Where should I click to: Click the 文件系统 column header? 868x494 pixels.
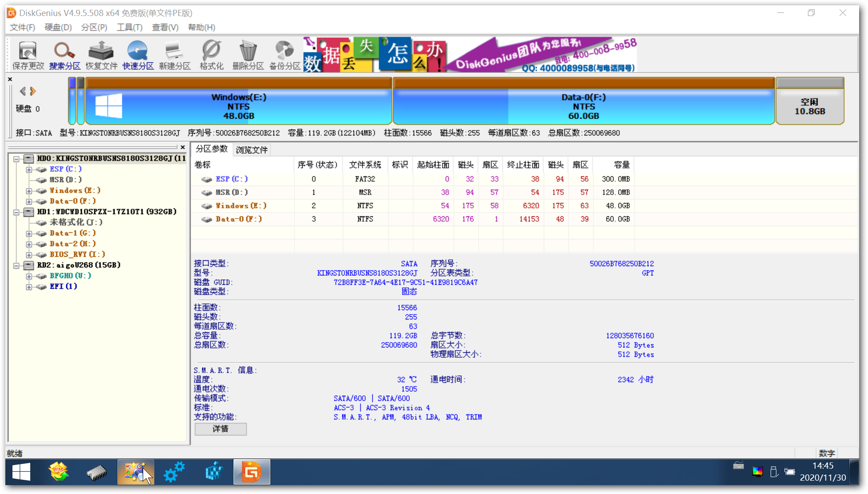tap(365, 165)
